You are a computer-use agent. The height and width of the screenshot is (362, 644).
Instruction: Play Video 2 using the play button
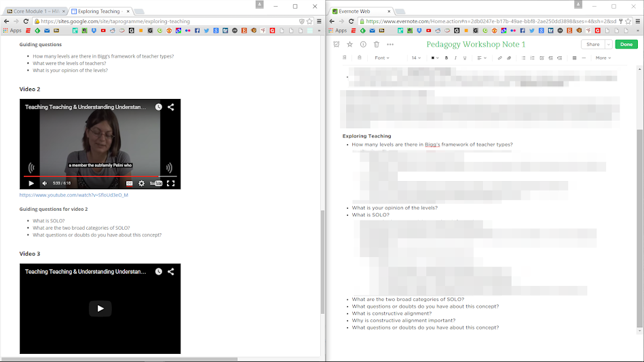(x=31, y=184)
